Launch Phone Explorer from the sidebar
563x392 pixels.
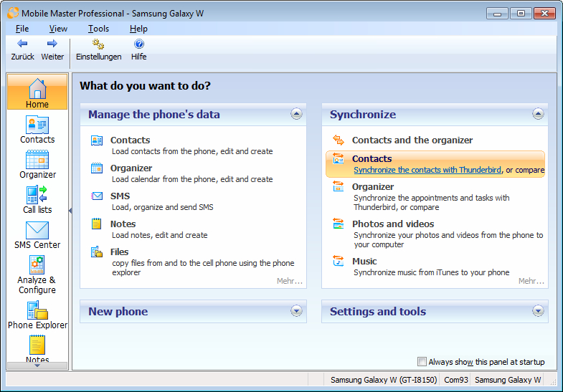(37, 315)
